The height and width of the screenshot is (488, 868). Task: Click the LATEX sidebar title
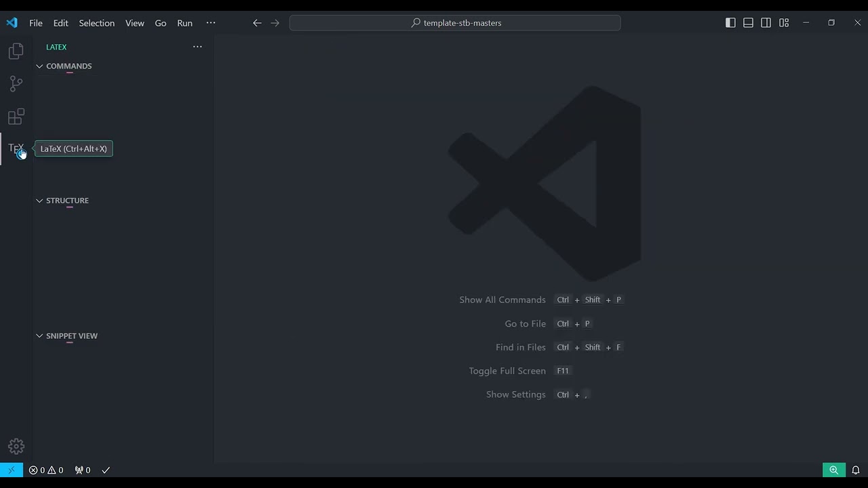(x=56, y=47)
